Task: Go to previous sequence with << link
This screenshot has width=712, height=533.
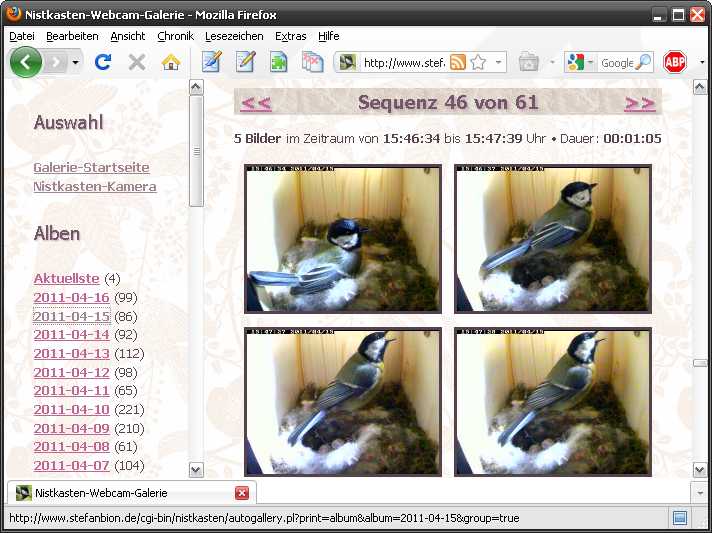Action: [x=256, y=102]
